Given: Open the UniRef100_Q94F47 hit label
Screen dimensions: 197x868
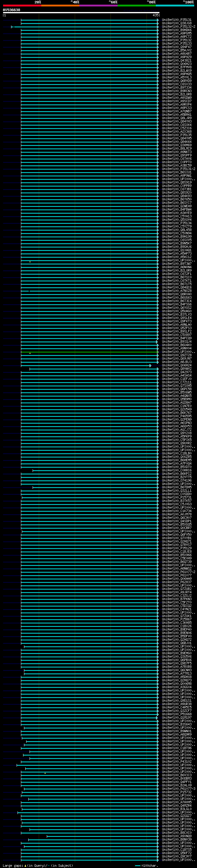Looking at the screenshot, I should [177, 47].
